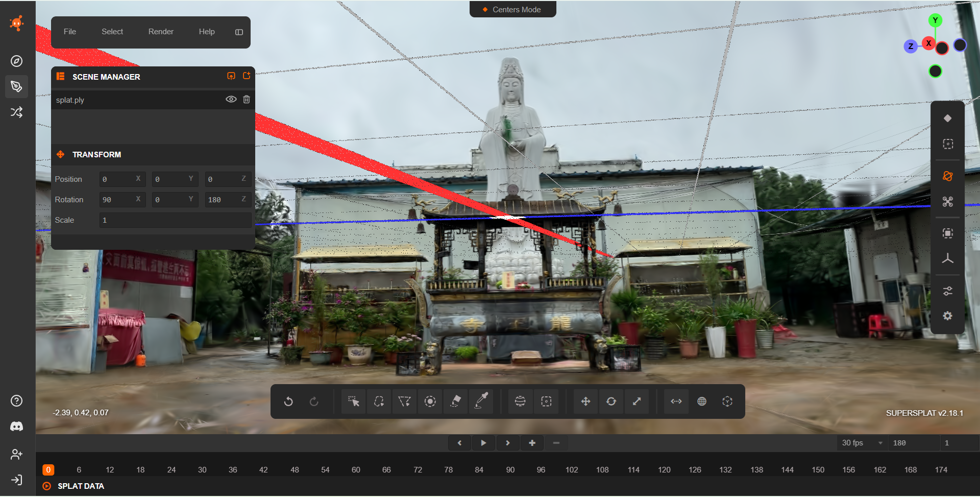Click the Rotation X input field

122,200
